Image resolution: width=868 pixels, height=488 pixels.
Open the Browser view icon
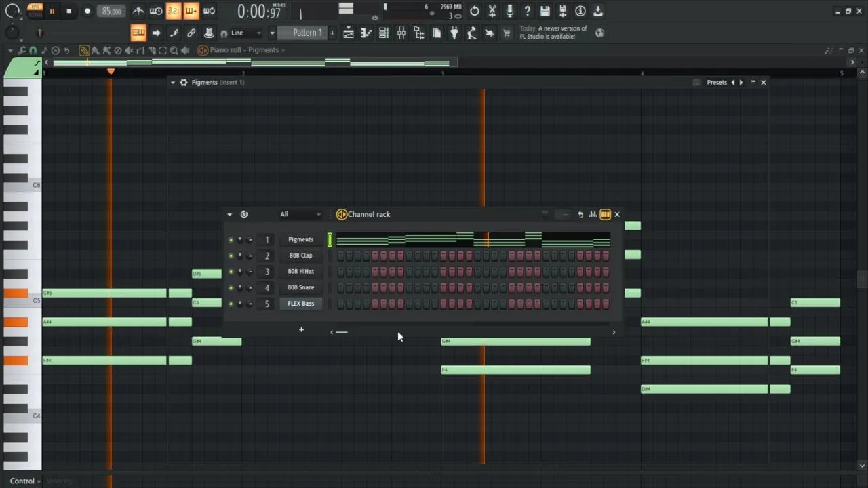pos(419,33)
